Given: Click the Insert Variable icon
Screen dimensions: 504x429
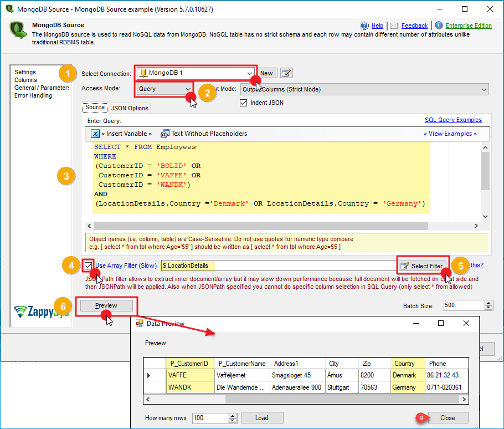Looking at the screenshot, I should [95, 134].
